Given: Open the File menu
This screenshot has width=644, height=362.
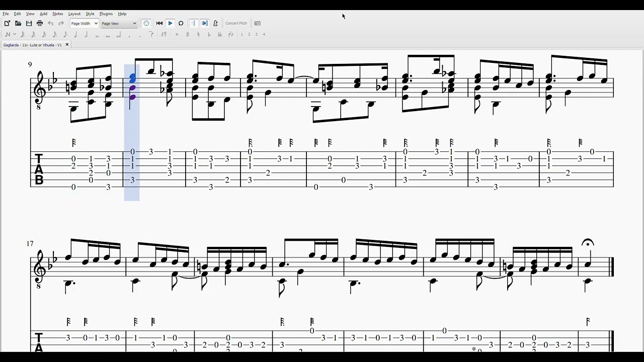Looking at the screenshot, I should [6, 14].
